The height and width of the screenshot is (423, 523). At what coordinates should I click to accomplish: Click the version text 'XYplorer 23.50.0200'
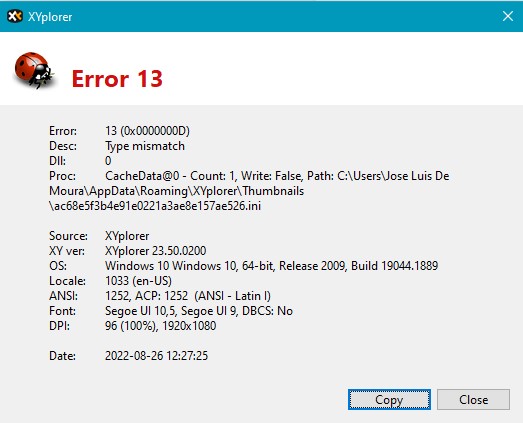155,251
